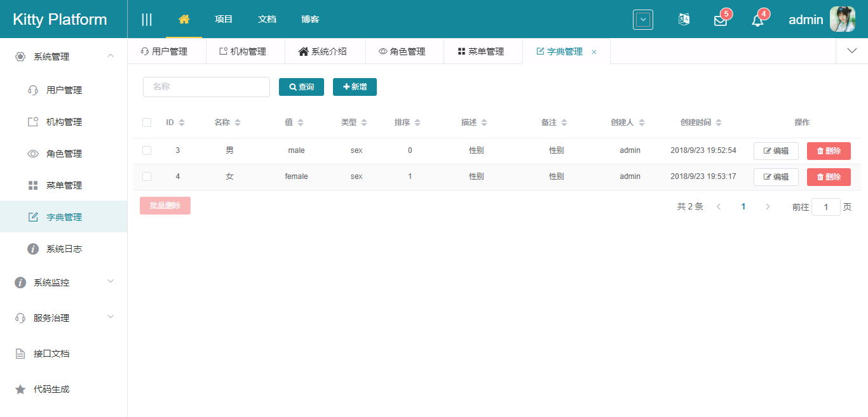Open the mail messages icon with badge 5
The image size is (868, 417).
[721, 20]
